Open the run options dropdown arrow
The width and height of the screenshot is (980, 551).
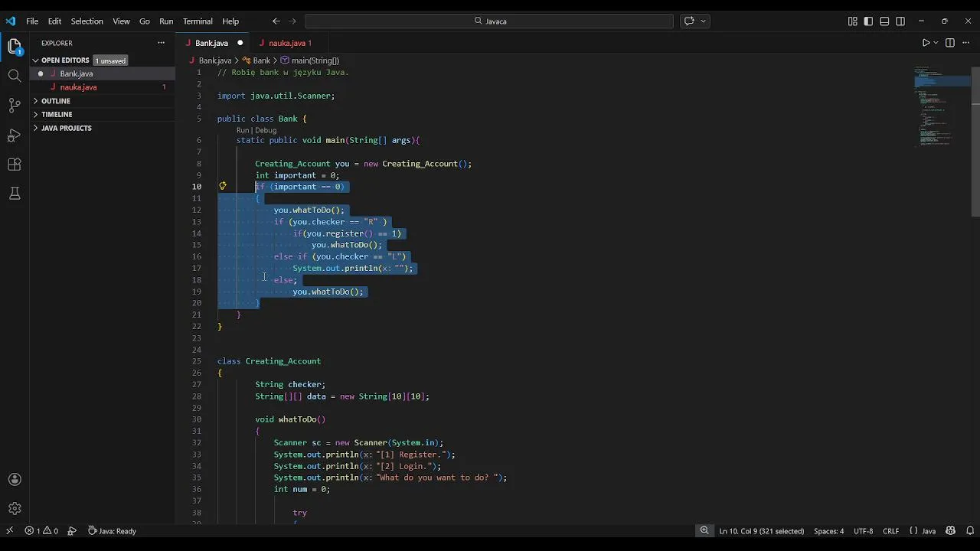pyautogui.click(x=936, y=43)
